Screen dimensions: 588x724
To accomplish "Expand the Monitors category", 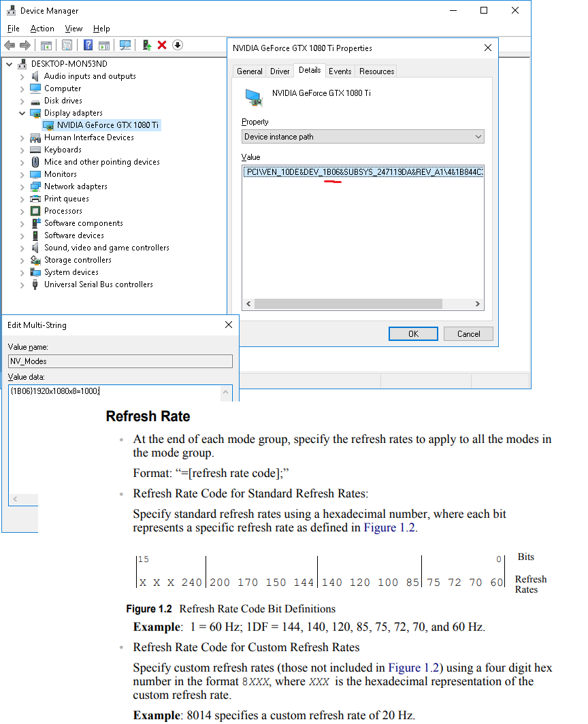I will tap(22, 174).
